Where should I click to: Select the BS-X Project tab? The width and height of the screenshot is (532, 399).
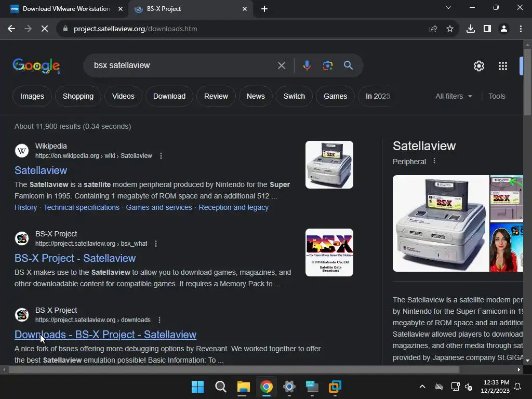191,9
